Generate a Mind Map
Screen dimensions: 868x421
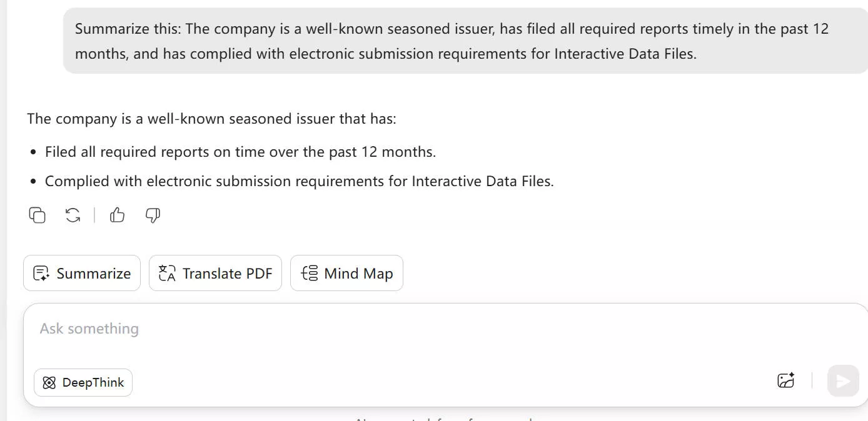tap(346, 273)
